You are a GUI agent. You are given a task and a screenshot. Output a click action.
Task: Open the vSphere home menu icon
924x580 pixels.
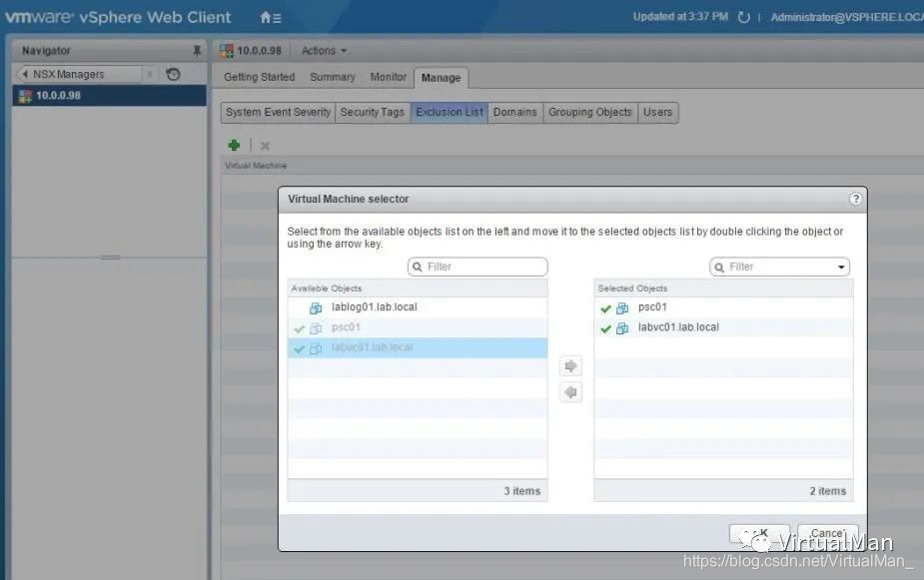coord(271,18)
